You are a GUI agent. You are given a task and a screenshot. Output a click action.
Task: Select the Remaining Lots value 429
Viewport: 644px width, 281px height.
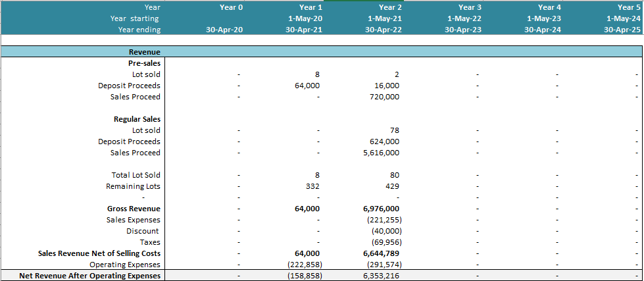pos(392,186)
